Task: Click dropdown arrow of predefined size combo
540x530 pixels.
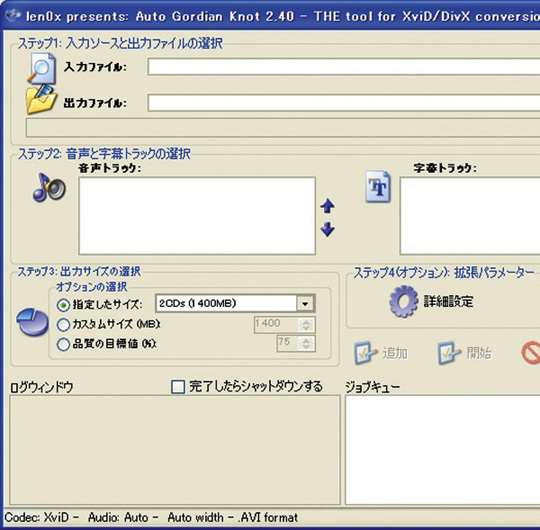Action: click(x=305, y=304)
